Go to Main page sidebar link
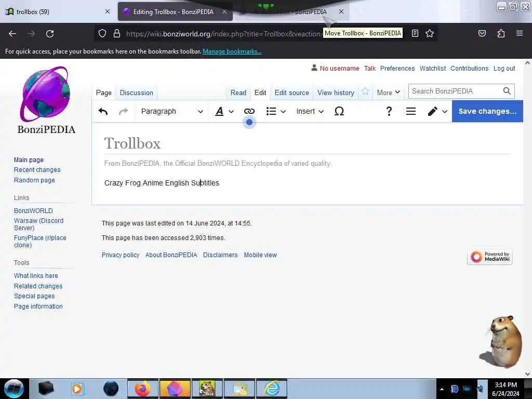The width and height of the screenshot is (532, 399). pos(29,160)
